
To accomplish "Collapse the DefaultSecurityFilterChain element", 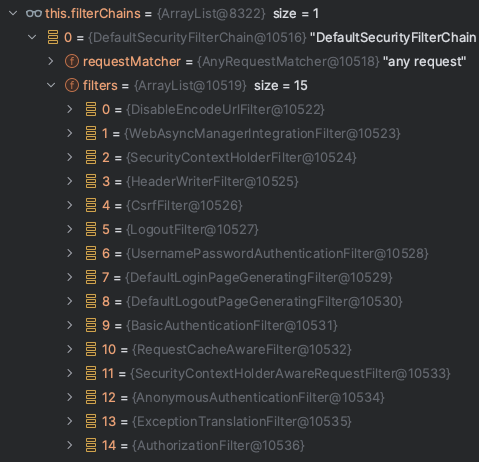I will [32, 37].
